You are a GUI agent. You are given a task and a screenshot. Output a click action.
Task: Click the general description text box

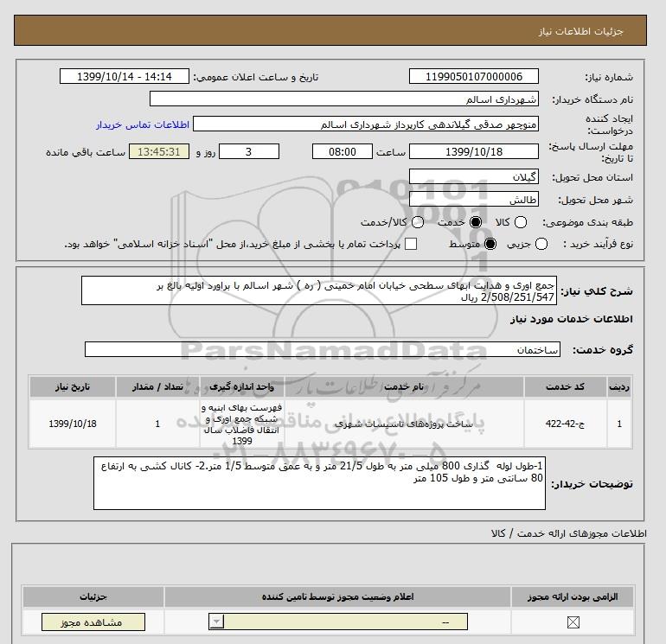[319, 290]
